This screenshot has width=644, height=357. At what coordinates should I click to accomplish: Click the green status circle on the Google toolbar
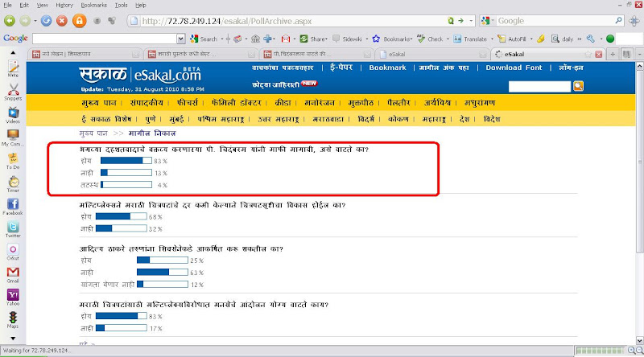(x=610, y=39)
